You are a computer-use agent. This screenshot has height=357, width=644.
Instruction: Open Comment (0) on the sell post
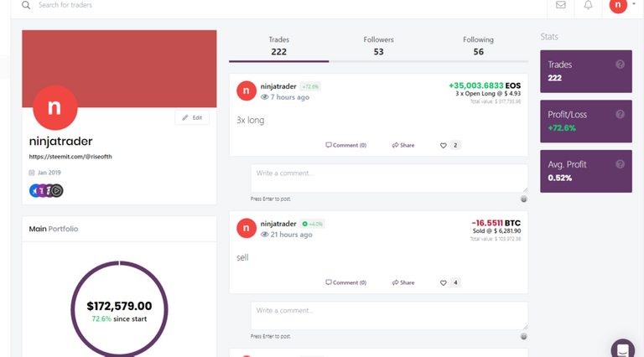tap(345, 282)
